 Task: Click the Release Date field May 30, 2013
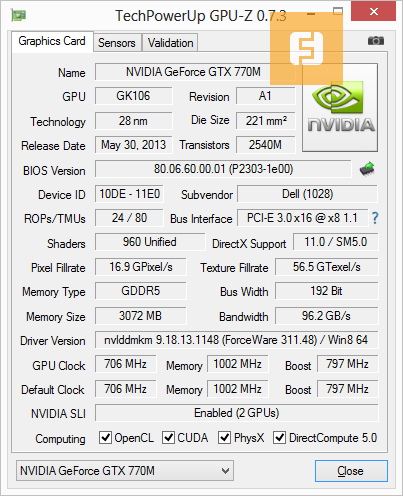point(133,145)
